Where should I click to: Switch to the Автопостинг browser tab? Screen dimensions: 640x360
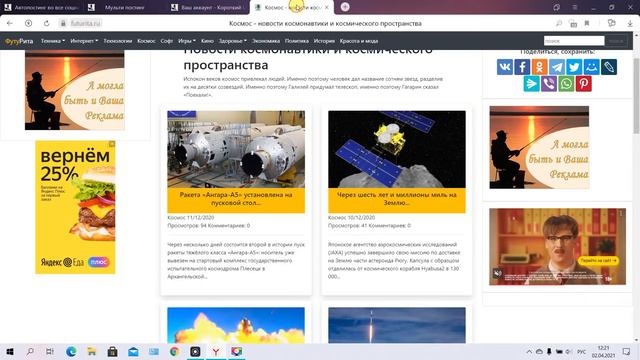(x=42, y=7)
